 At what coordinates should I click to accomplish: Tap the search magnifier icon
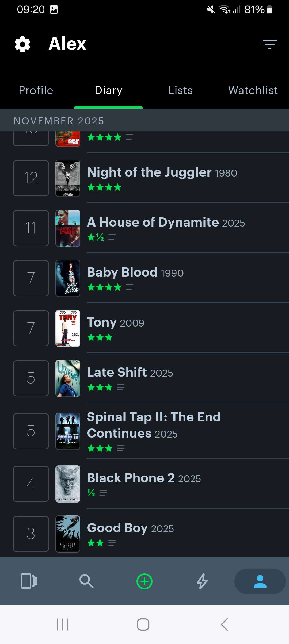[x=86, y=581]
